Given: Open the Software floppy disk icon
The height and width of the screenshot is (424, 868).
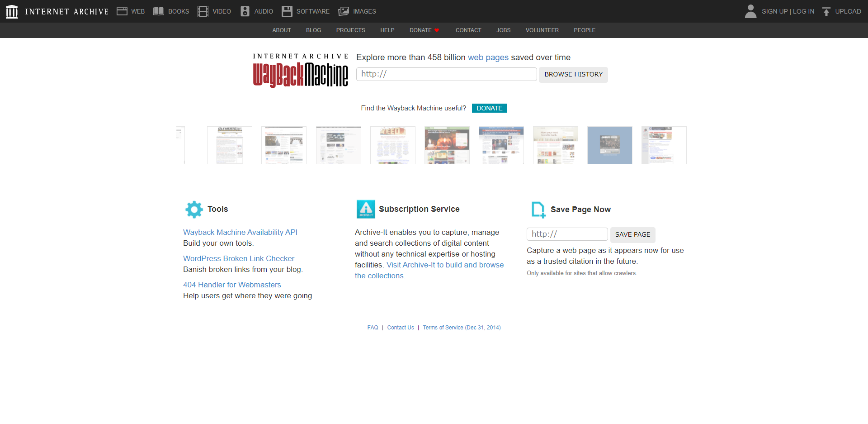Looking at the screenshot, I should pos(287,11).
